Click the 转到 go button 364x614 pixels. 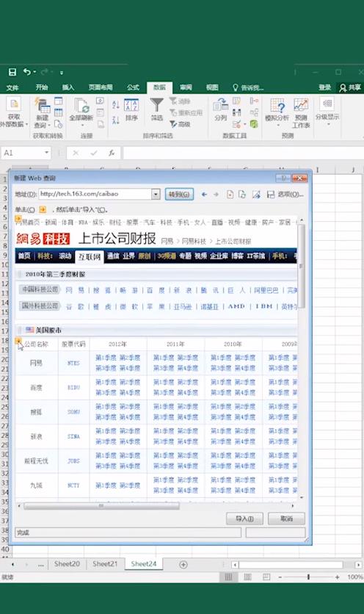click(179, 194)
